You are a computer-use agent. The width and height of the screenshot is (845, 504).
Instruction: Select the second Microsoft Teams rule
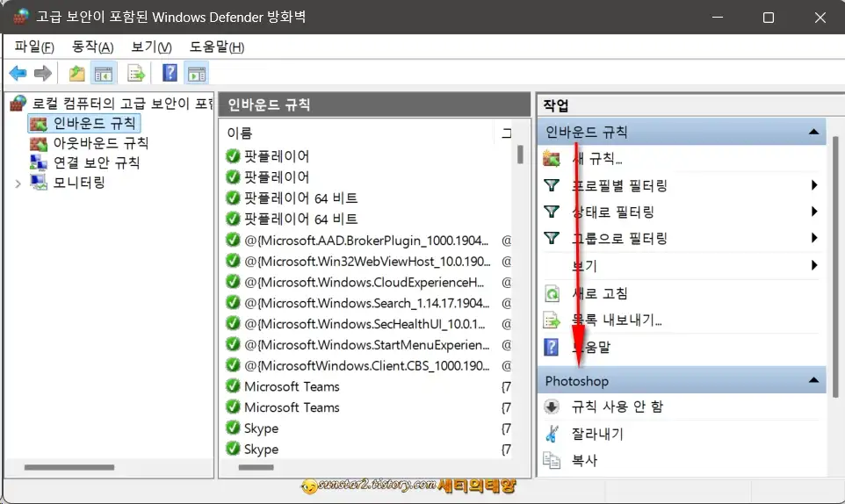[x=292, y=407]
